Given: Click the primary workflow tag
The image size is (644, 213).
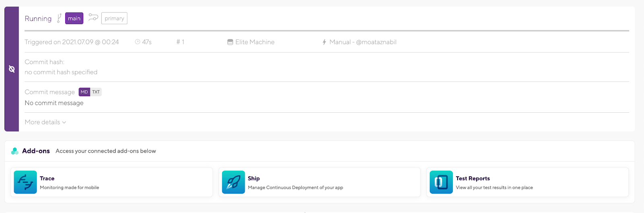Looking at the screenshot, I should pos(114,19).
